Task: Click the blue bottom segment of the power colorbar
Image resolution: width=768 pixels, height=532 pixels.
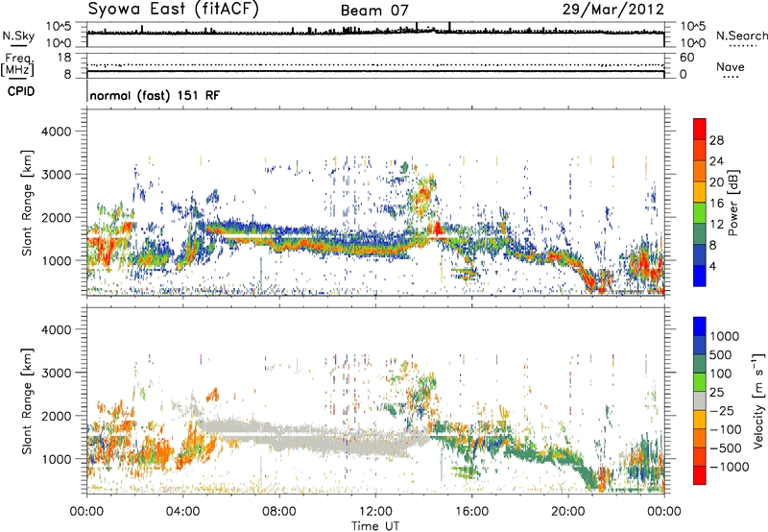Action: pos(700,277)
